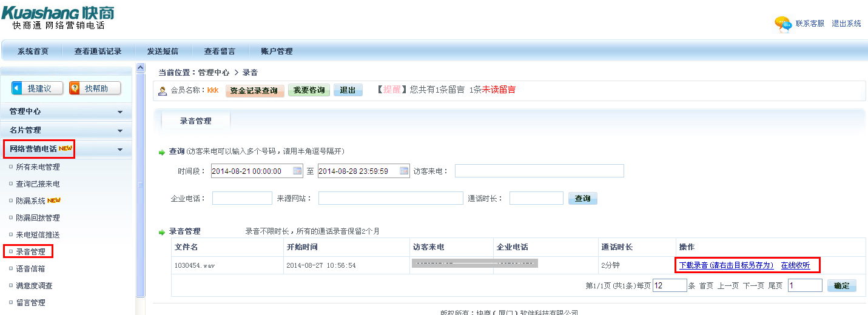Image resolution: width=868 pixels, height=315 pixels.
Task: Open 查看通话记录 in top navigation
Action: pos(98,51)
